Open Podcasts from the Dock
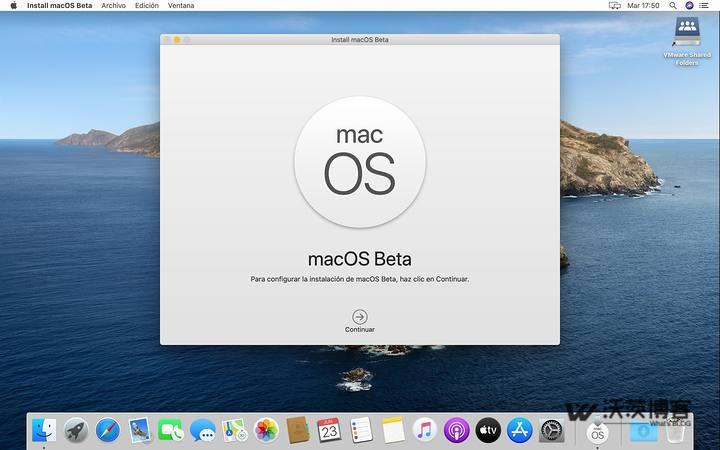Viewport: 720px width, 450px height. 456,431
